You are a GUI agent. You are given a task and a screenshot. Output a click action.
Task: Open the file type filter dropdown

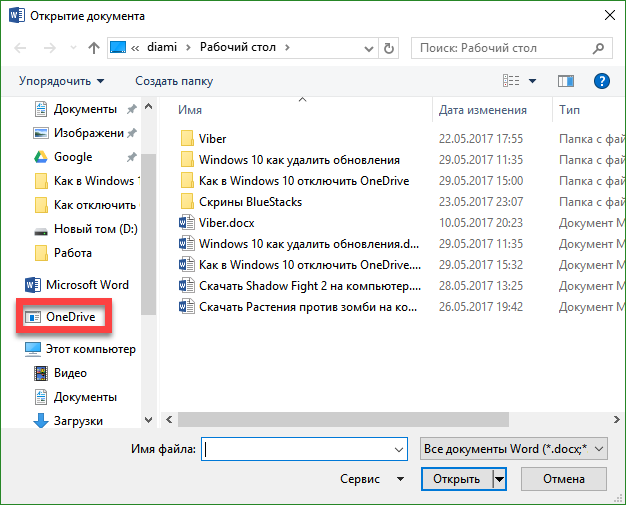pyautogui.click(x=514, y=450)
